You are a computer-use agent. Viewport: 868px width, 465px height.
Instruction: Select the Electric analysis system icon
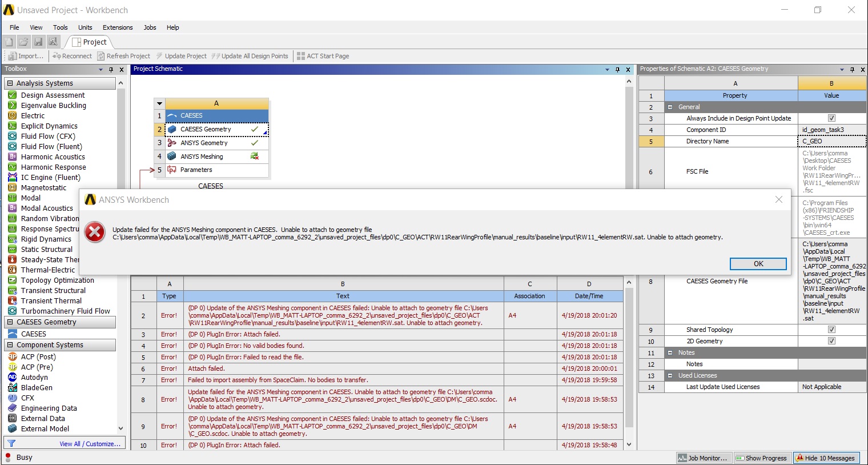(12, 116)
